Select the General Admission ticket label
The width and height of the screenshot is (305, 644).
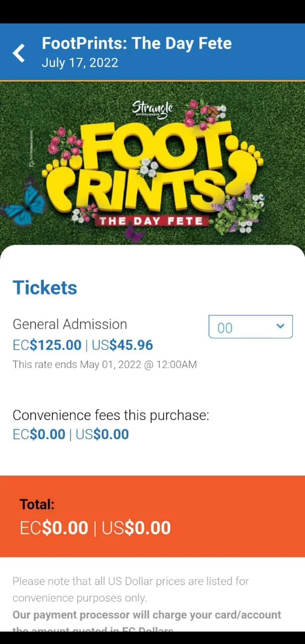(69, 324)
